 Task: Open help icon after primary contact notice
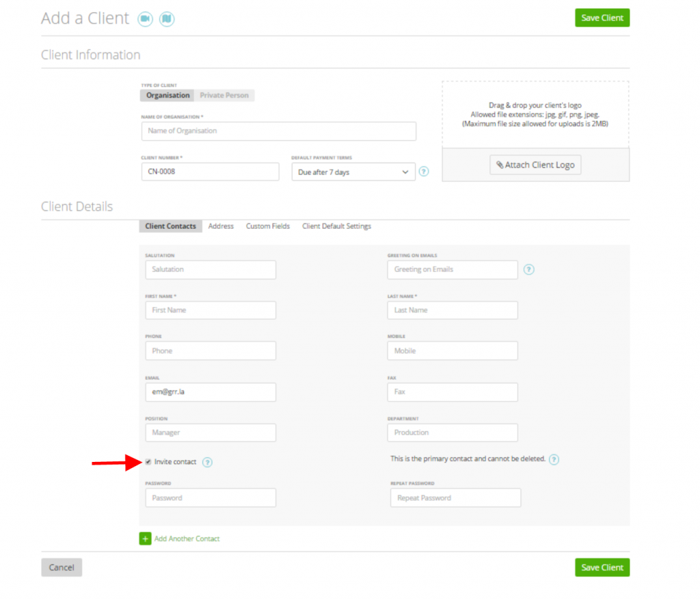pos(554,459)
